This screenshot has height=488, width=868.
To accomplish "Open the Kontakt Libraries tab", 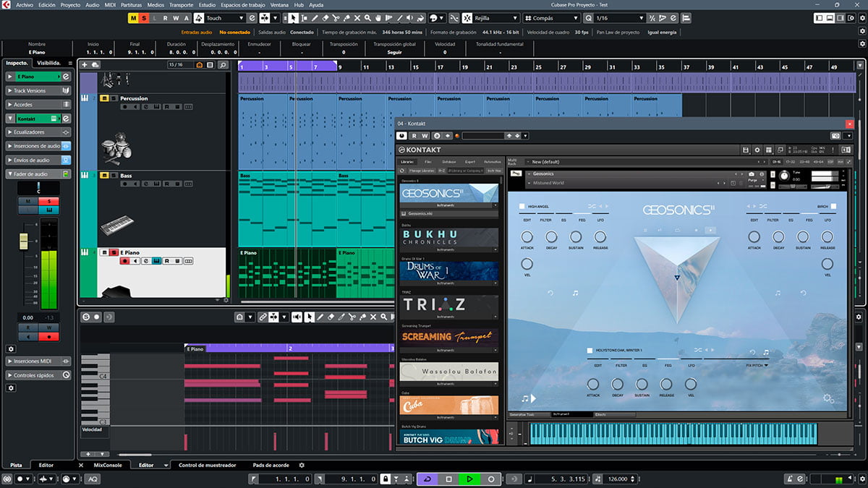I will [x=407, y=161].
